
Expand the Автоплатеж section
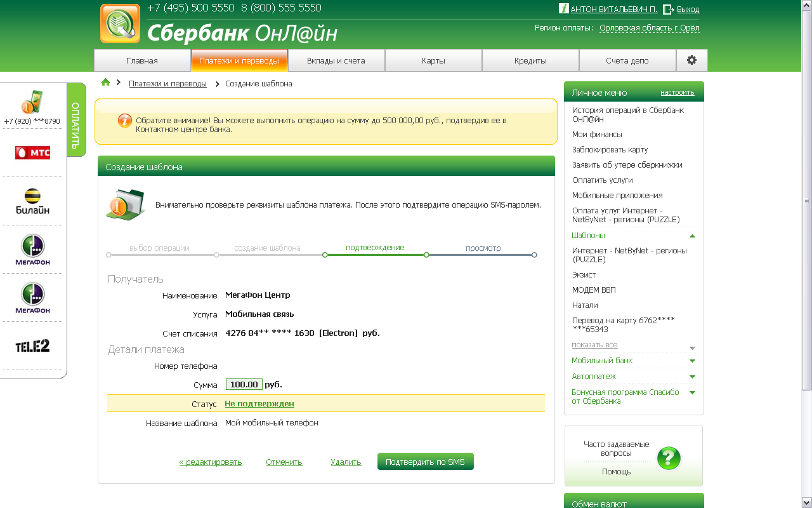point(692,377)
